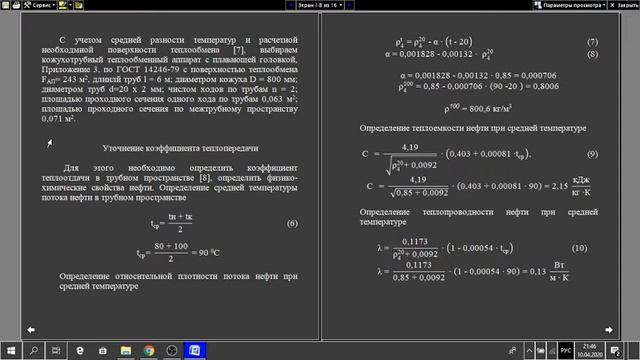Click Закрыть to exit reading mode
Screen dimensions: 640x360
pyautogui.click(x=624, y=5)
